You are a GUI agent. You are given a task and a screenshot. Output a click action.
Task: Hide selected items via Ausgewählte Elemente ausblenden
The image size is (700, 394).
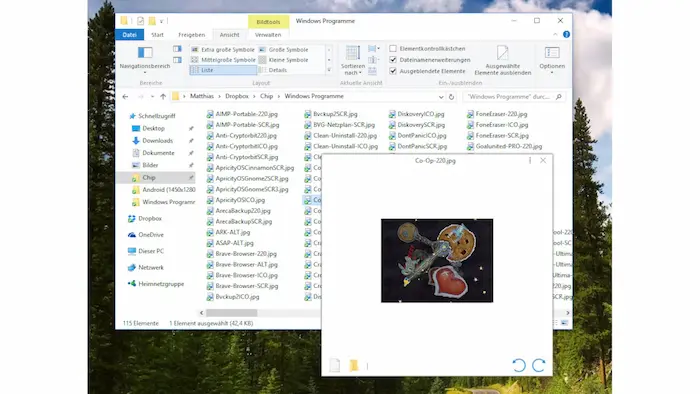[x=503, y=60]
